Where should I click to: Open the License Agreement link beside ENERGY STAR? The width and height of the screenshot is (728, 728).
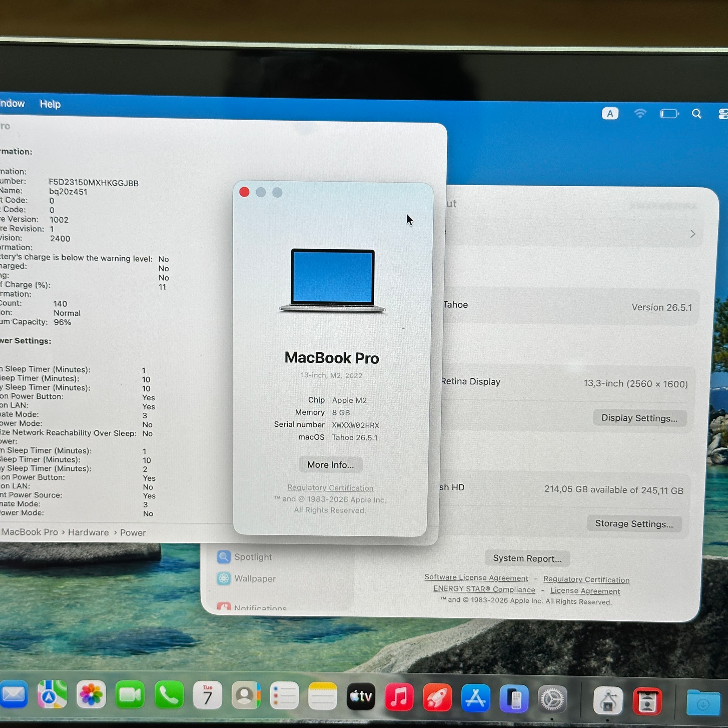point(585,591)
